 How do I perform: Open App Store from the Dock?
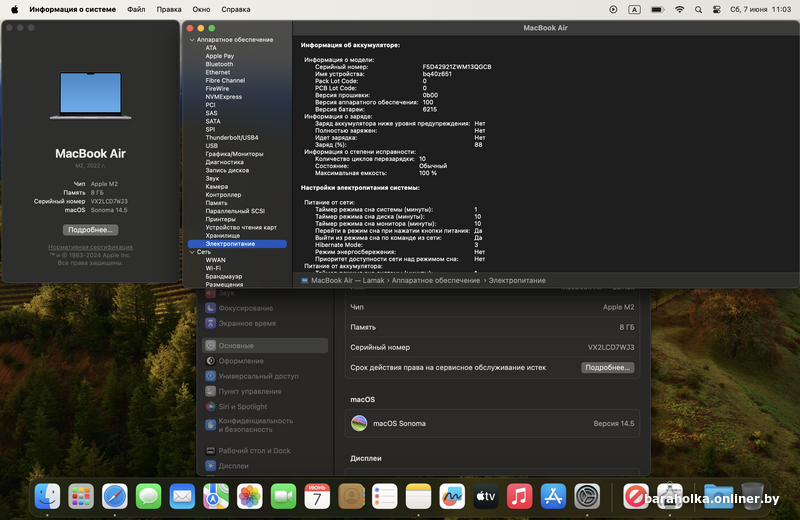pyautogui.click(x=553, y=496)
